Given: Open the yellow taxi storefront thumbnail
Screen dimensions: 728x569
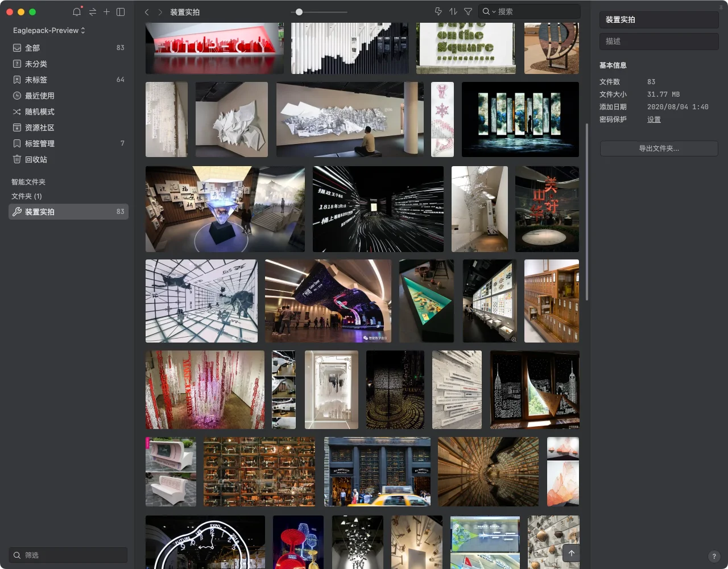Looking at the screenshot, I should point(377,472).
